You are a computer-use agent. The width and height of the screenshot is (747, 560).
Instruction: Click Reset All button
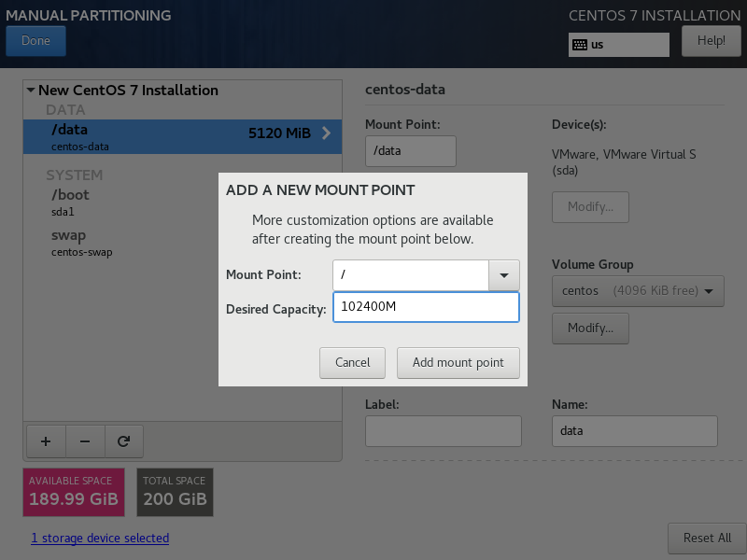[706, 538]
